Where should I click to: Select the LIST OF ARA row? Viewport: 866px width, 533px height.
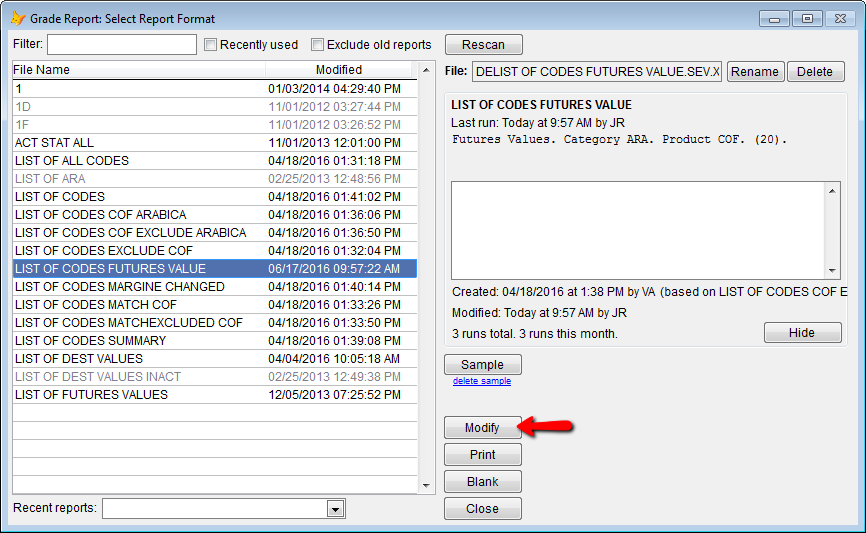pyautogui.click(x=215, y=179)
